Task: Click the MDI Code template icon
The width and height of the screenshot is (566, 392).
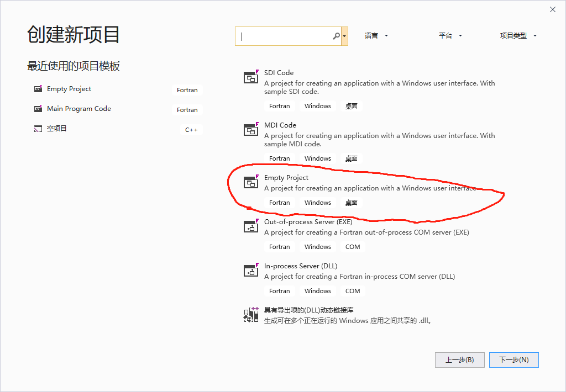Action: coord(251,130)
